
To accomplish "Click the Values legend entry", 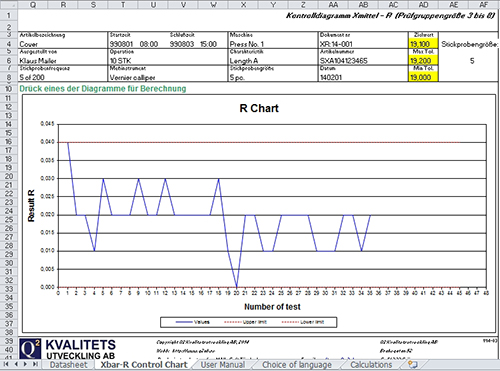I will 193,322.
